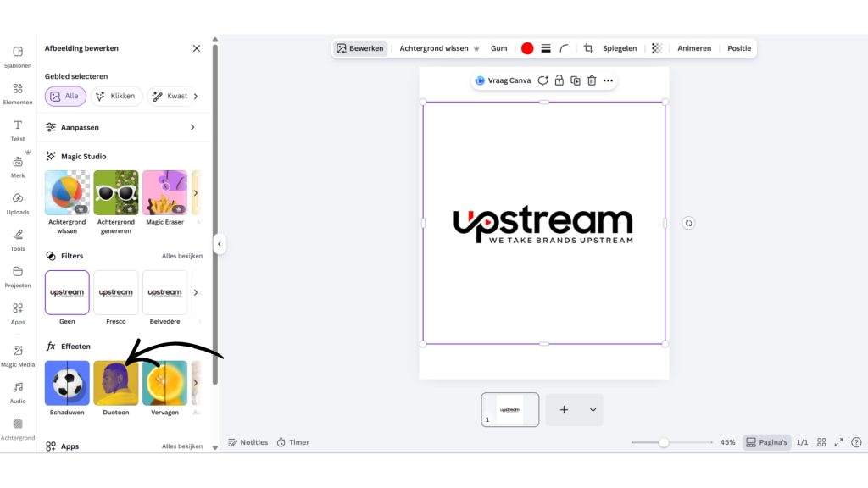Click the transparency checkerboard icon

click(x=657, y=48)
